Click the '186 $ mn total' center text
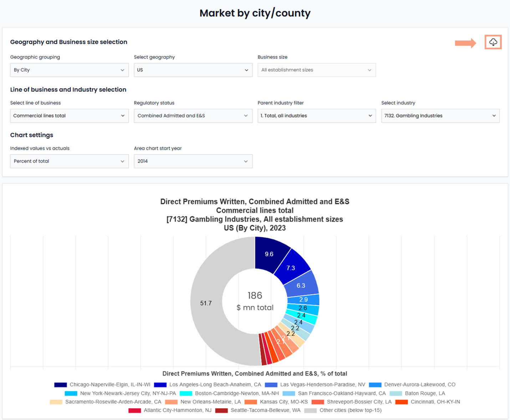This screenshot has width=510, height=420. click(255, 301)
